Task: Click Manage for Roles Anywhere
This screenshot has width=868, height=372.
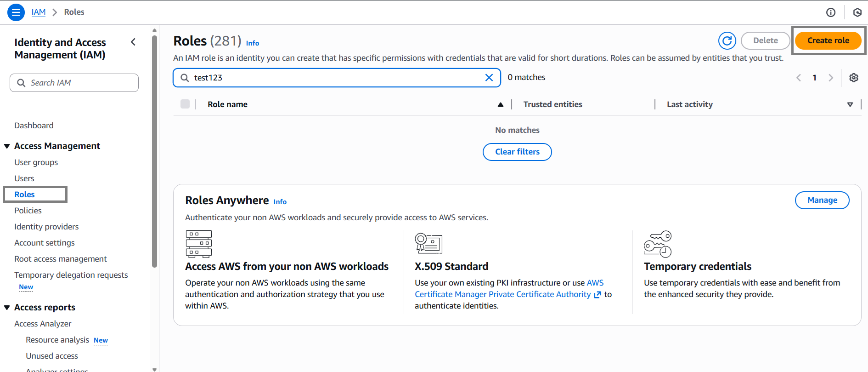Action: pos(822,200)
